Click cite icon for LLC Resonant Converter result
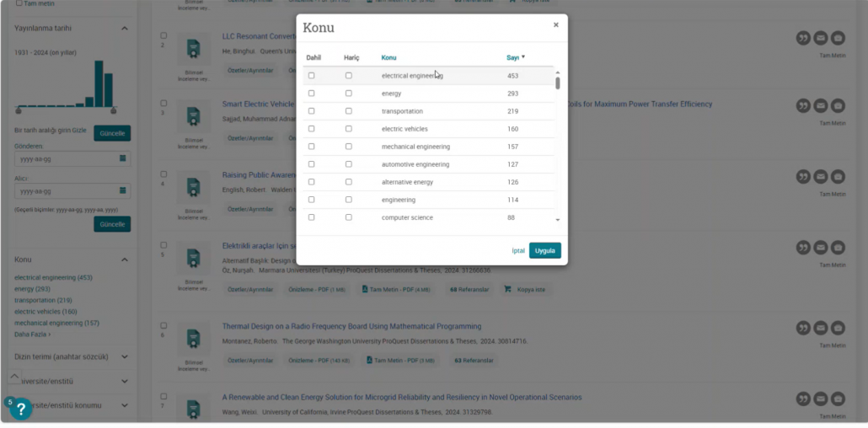This screenshot has width=868, height=428. click(803, 38)
